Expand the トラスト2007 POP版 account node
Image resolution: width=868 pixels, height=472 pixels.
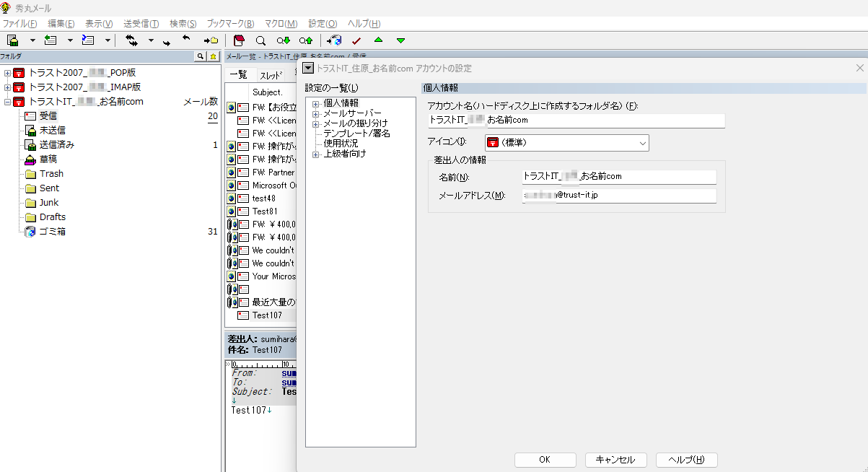7,73
